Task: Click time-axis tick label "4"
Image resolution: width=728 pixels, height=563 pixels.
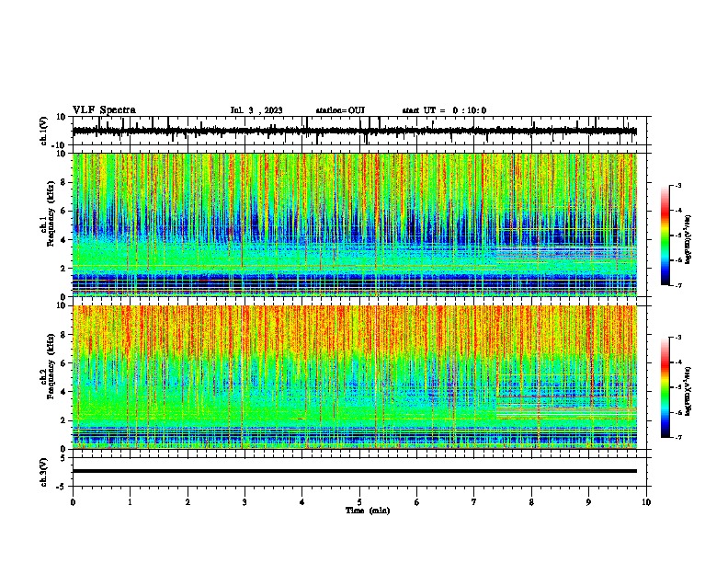Action: 302,502
